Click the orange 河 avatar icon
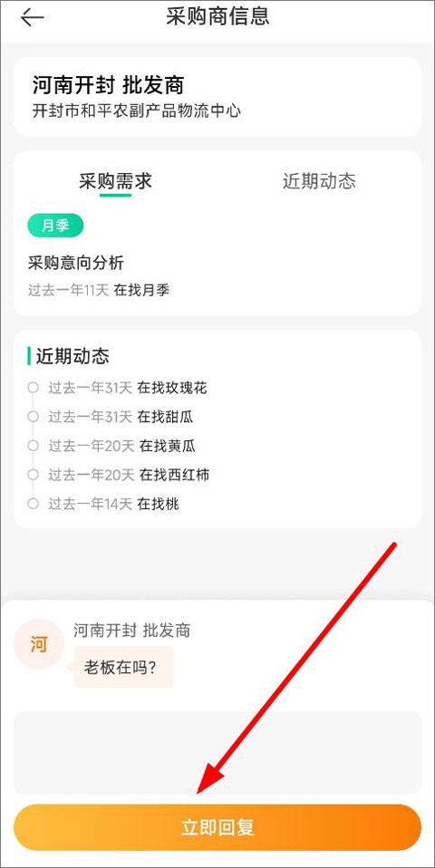This screenshot has height=868, width=435. pos(39,645)
